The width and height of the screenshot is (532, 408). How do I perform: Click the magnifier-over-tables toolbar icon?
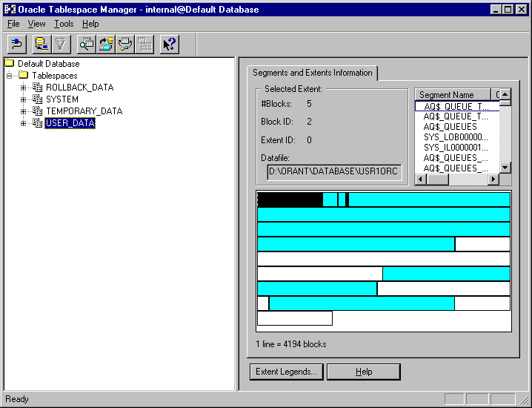point(87,45)
